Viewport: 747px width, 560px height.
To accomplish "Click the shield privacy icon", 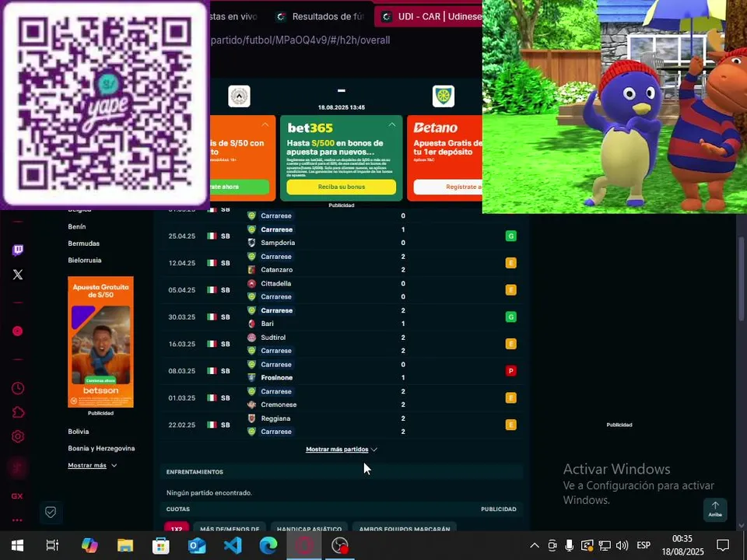I will coord(51,512).
